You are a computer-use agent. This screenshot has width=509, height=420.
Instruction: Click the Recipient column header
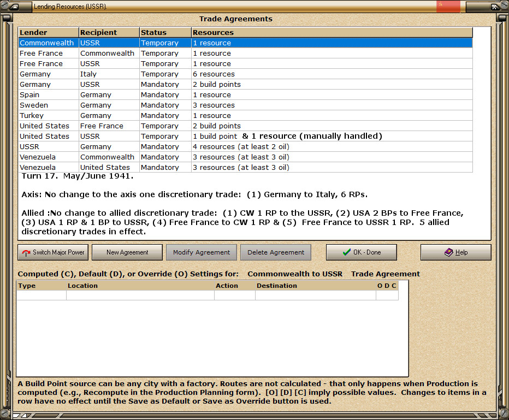tap(109, 32)
